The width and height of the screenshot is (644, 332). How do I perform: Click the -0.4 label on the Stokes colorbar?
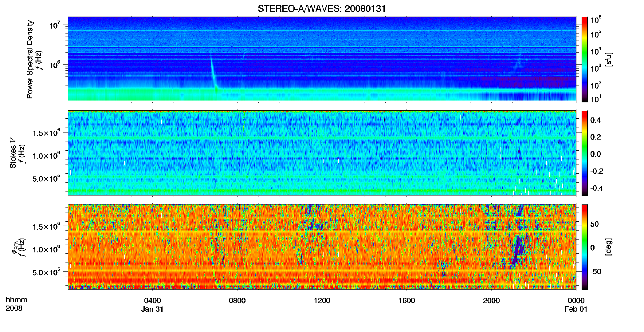click(x=597, y=188)
